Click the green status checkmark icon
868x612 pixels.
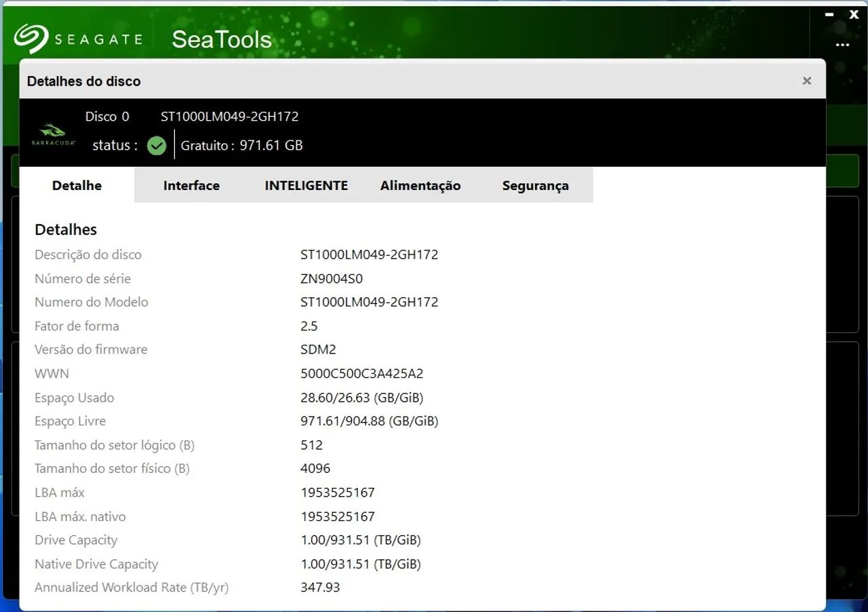(157, 146)
